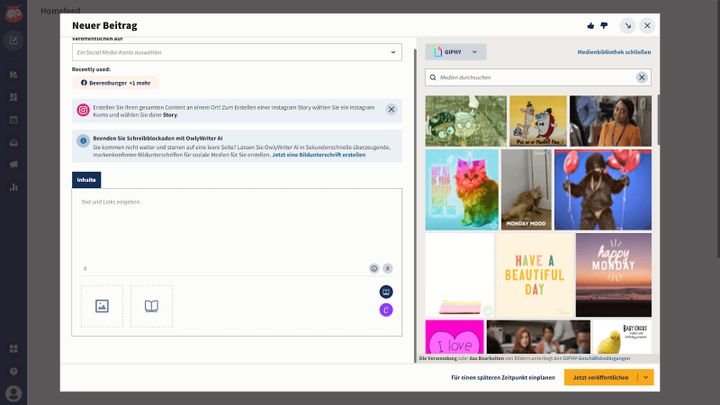This screenshot has height=405, width=720.
Task: Select the office people GIF
Action: coord(538,337)
